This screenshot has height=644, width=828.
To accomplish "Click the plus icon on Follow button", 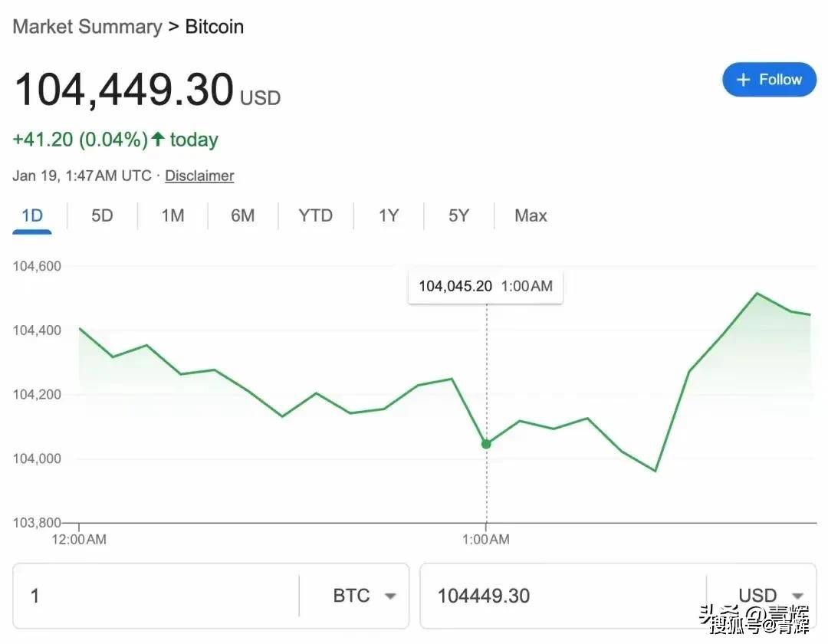I will pos(743,80).
